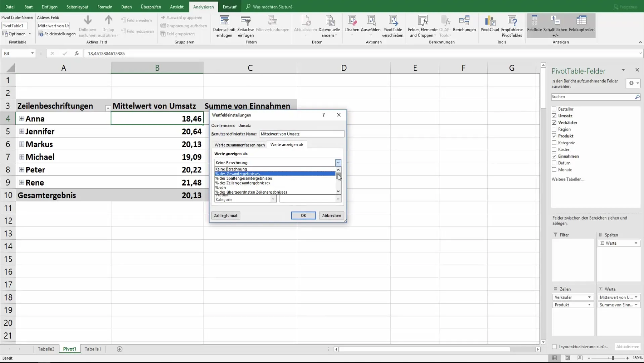Open help in Wertfeldeinstellungen dialog

(x=324, y=115)
